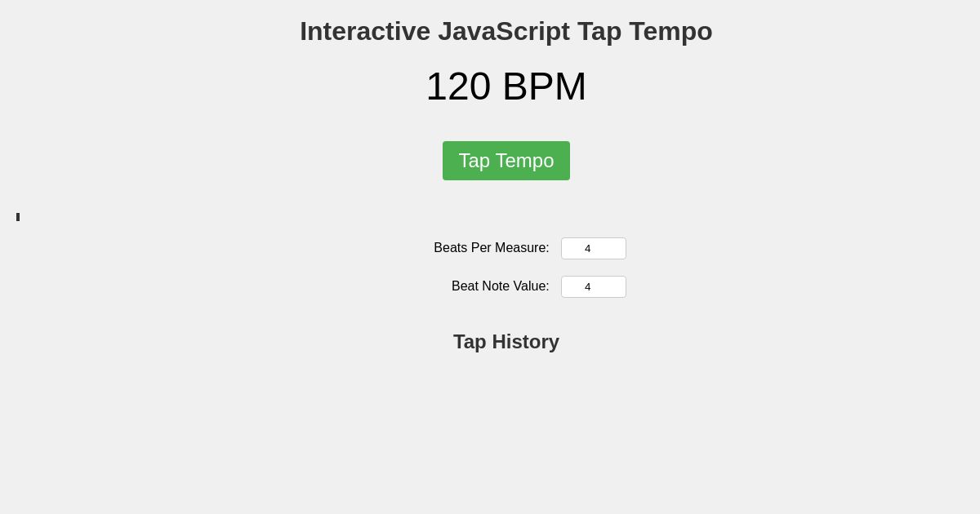The height and width of the screenshot is (514, 980).
Task: Click below Tap History to view entries
Action: click(x=506, y=383)
